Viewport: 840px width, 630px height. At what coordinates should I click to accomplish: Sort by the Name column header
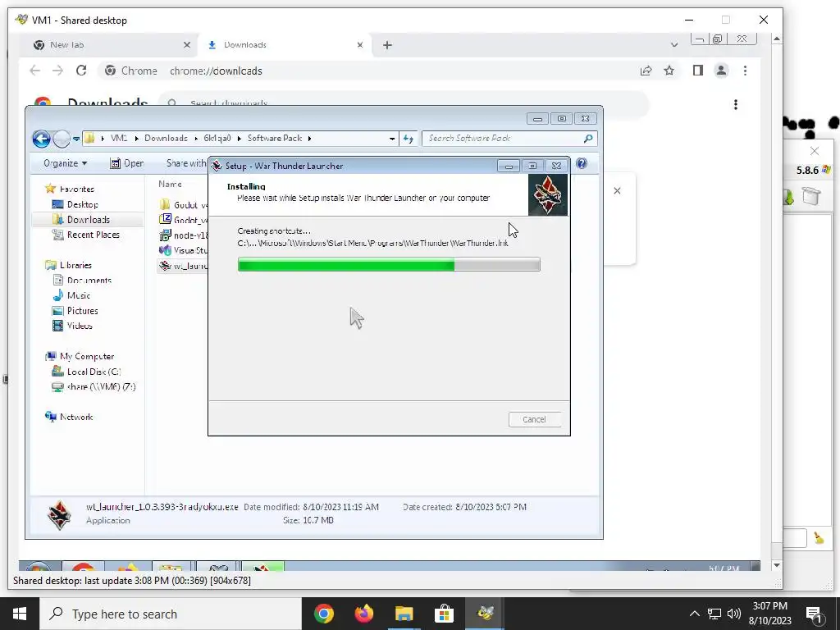[x=170, y=185]
